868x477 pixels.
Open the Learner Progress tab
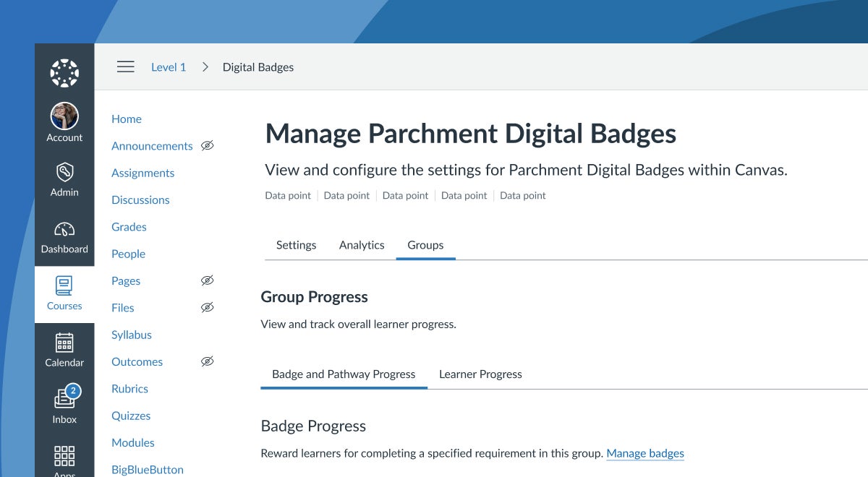click(480, 374)
